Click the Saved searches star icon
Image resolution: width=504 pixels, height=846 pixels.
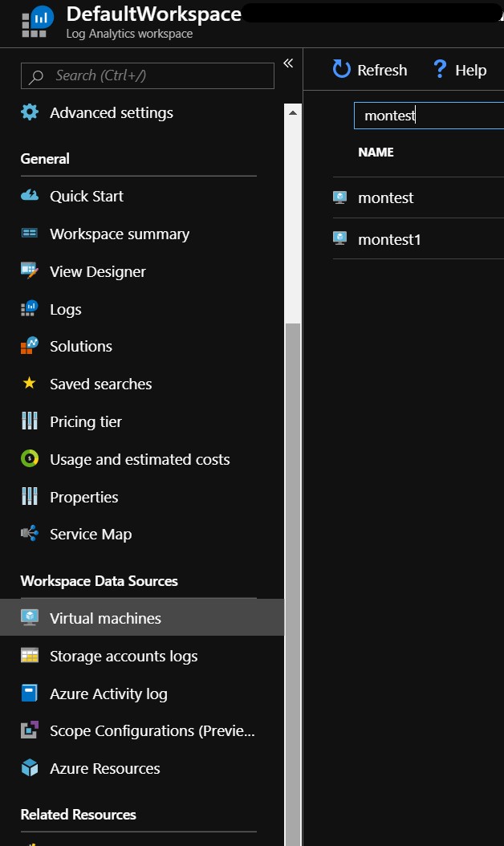(x=29, y=383)
